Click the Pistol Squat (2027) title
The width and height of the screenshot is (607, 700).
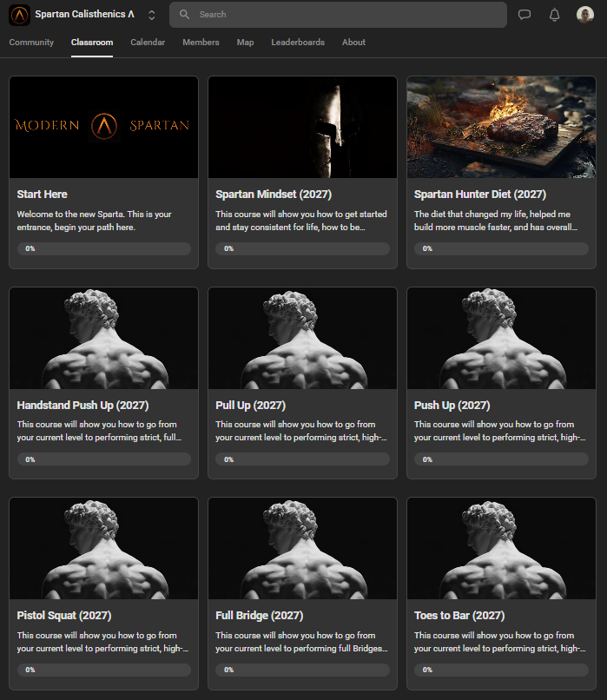pyautogui.click(x=64, y=616)
